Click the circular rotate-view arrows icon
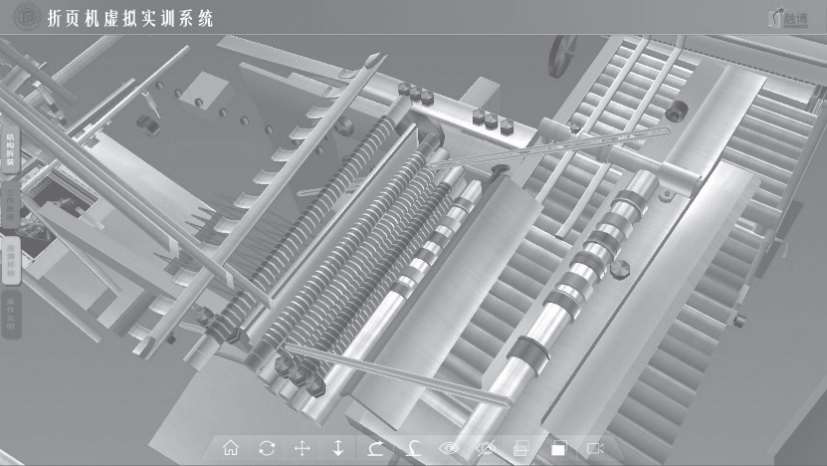The height and width of the screenshot is (466, 827). [267, 449]
